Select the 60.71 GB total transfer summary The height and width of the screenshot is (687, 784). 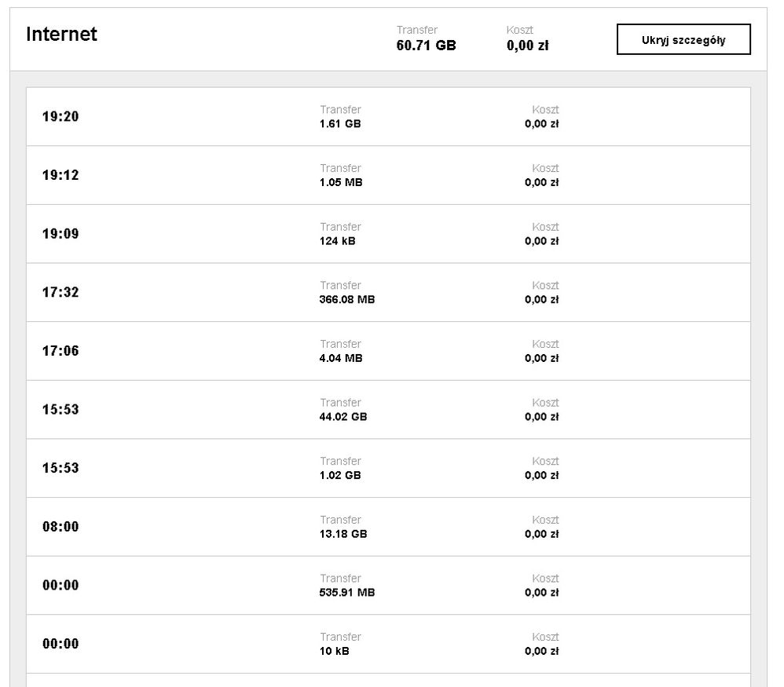[426, 46]
